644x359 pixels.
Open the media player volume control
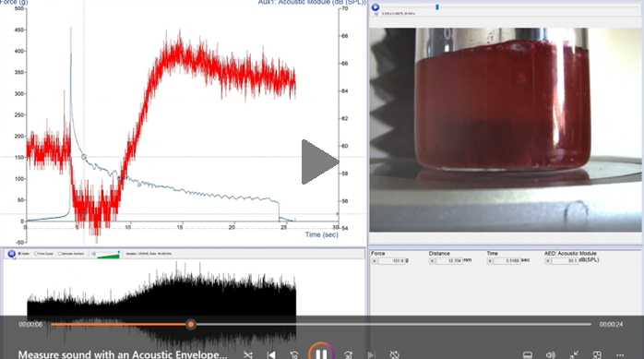(551, 355)
